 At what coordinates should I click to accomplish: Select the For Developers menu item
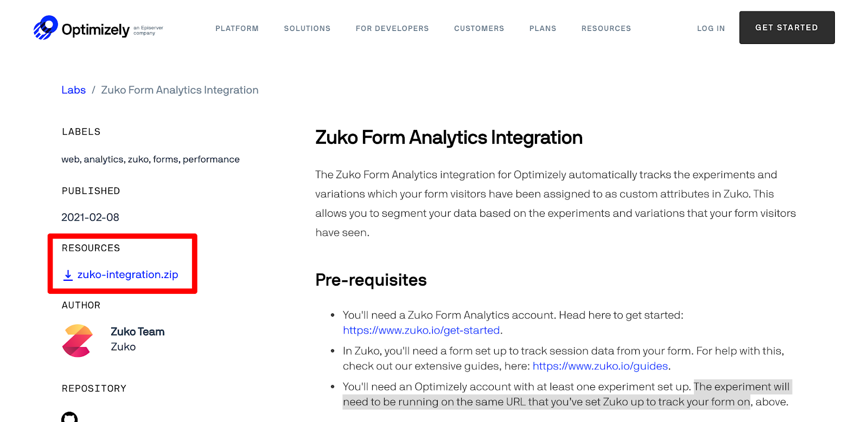392,28
